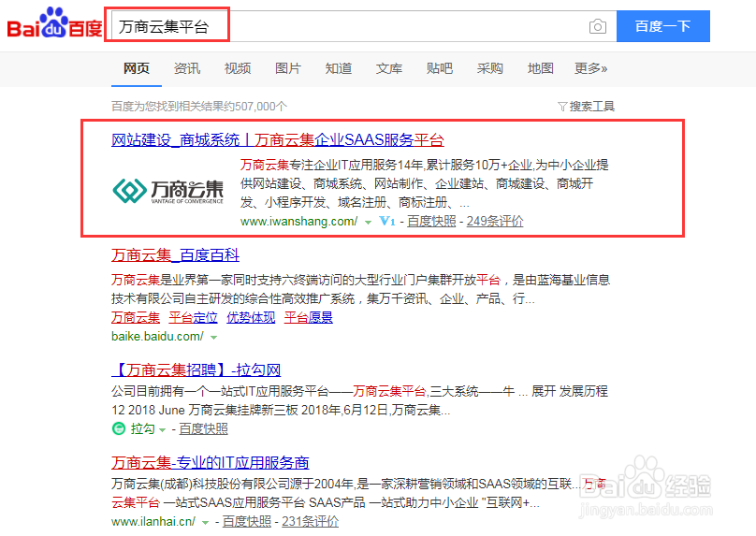Open the 更多» category menu
The image size is (756, 536).
click(590, 68)
